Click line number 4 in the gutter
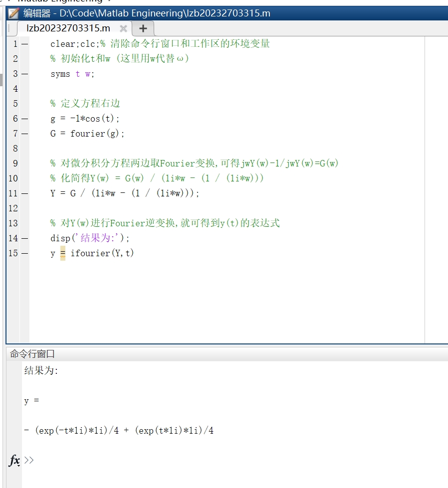 15,89
